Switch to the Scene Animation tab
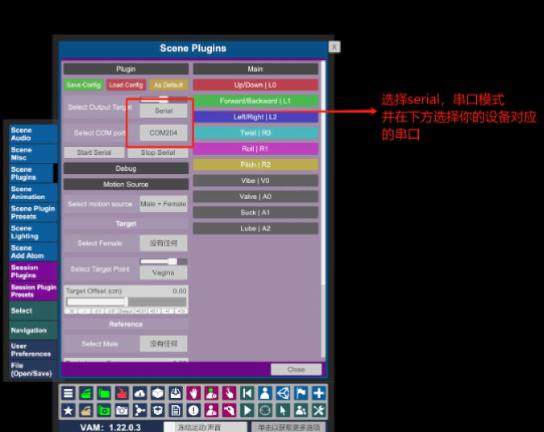Image resolution: width=544 pixels, height=432 pixels. point(33,193)
